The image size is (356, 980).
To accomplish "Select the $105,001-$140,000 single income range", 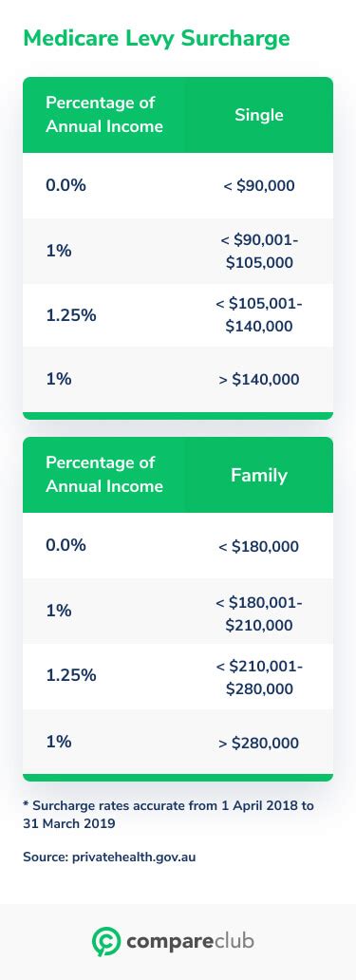I will [x=259, y=315].
